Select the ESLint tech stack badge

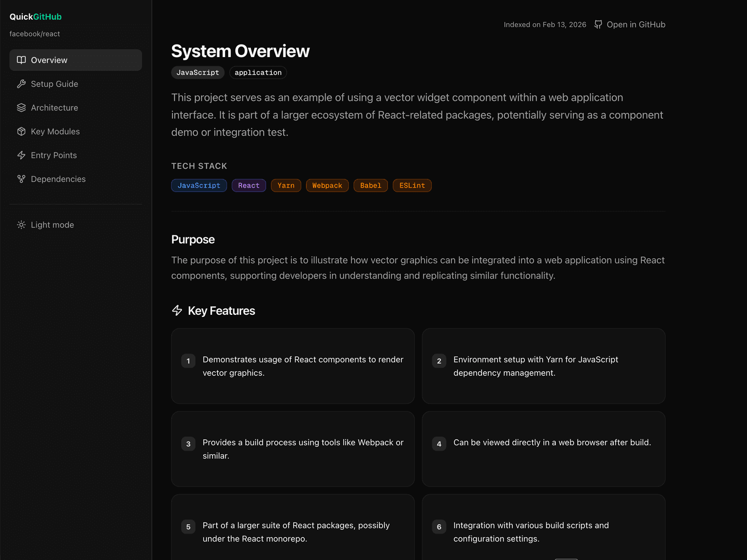point(412,185)
